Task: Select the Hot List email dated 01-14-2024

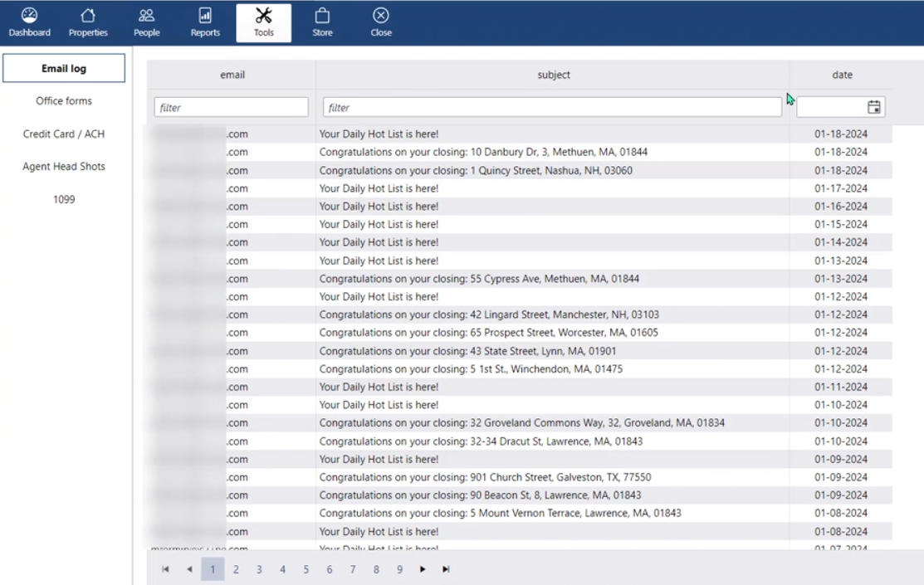Action: 519,242
